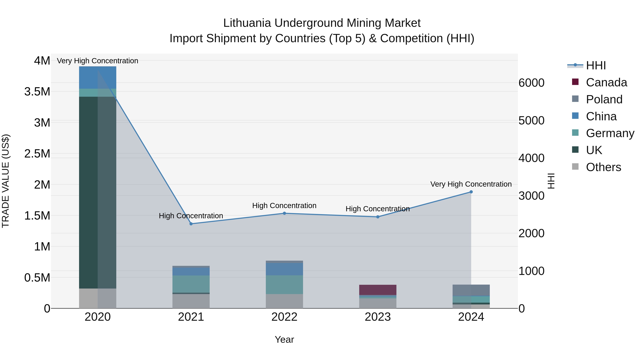Click the Germany segment of 2021 bar
This screenshot has height=362, width=644.
coord(191,284)
